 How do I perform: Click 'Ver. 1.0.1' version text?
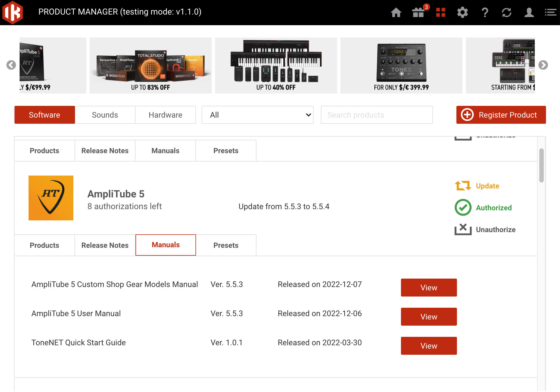pos(227,342)
